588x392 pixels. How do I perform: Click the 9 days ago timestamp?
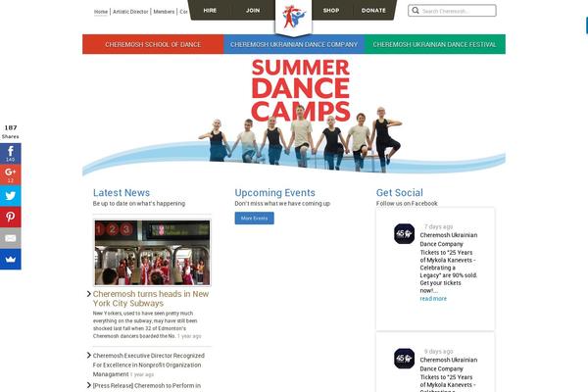click(x=438, y=351)
